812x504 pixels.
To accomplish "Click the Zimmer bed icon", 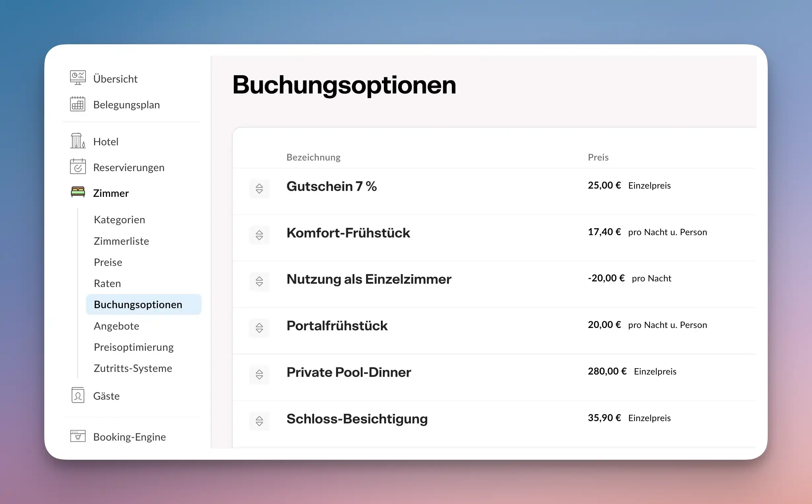I will [x=78, y=192].
